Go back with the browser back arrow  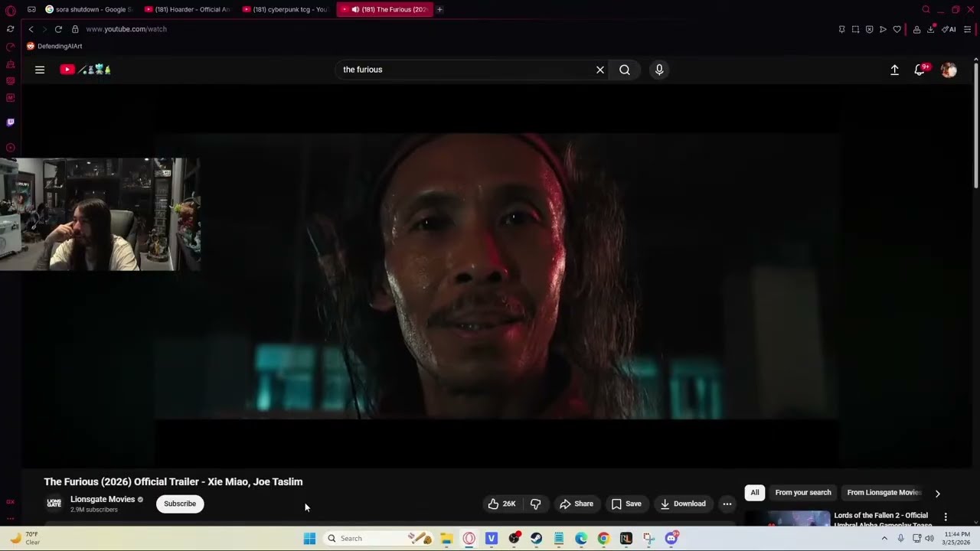coord(31,29)
